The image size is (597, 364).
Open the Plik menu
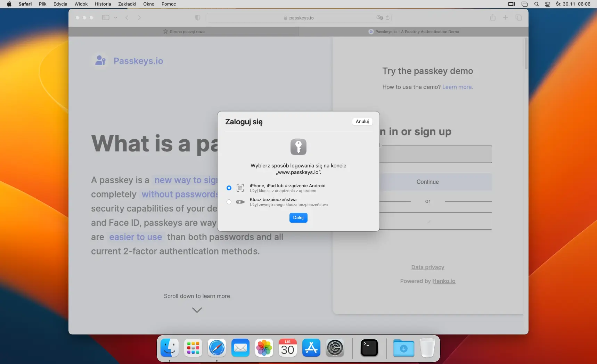pyautogui.click(x=43, y=4)
